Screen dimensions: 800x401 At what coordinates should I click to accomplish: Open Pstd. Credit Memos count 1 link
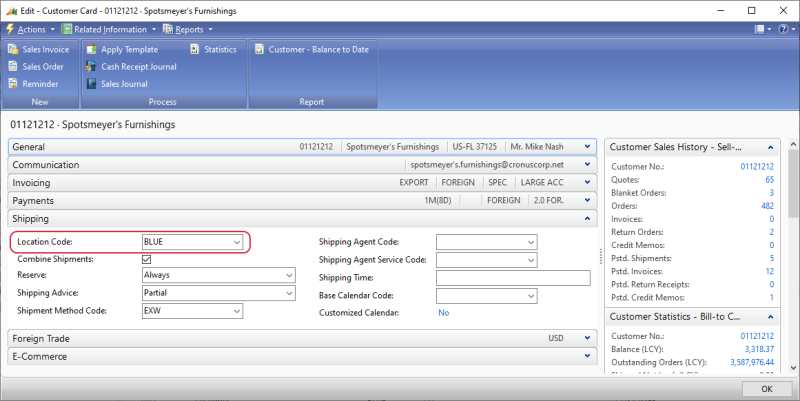pos(771,297)
